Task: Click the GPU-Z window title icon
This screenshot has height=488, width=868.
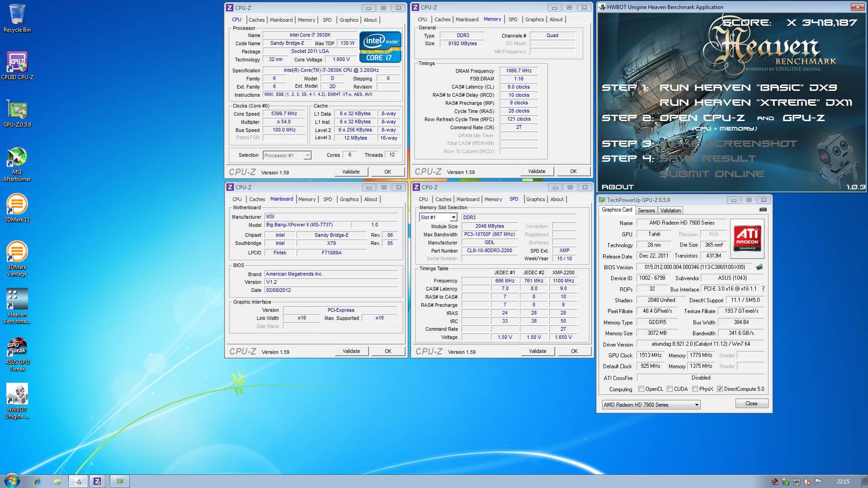Action: click(x=602, y=200)
